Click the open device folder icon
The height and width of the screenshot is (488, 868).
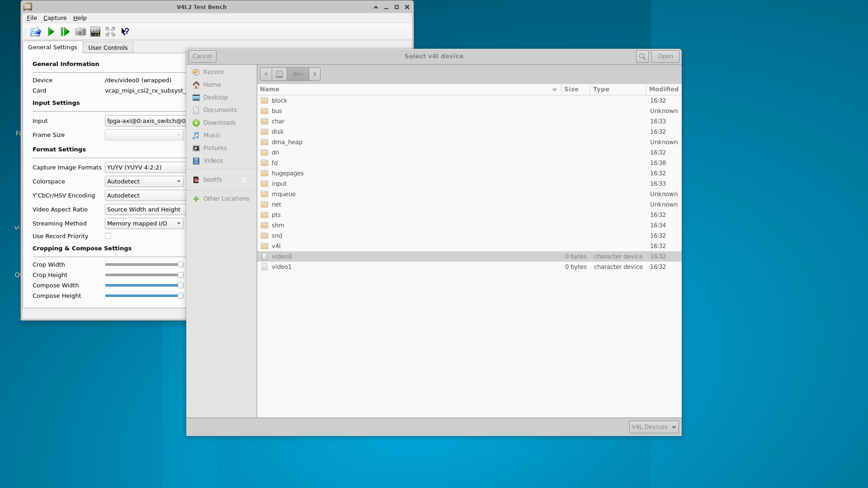(35, 32)
